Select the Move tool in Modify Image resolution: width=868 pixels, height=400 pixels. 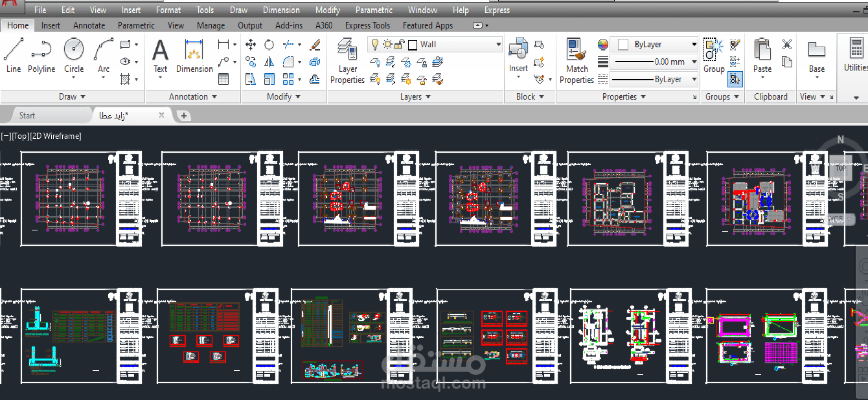coord(251,45)
